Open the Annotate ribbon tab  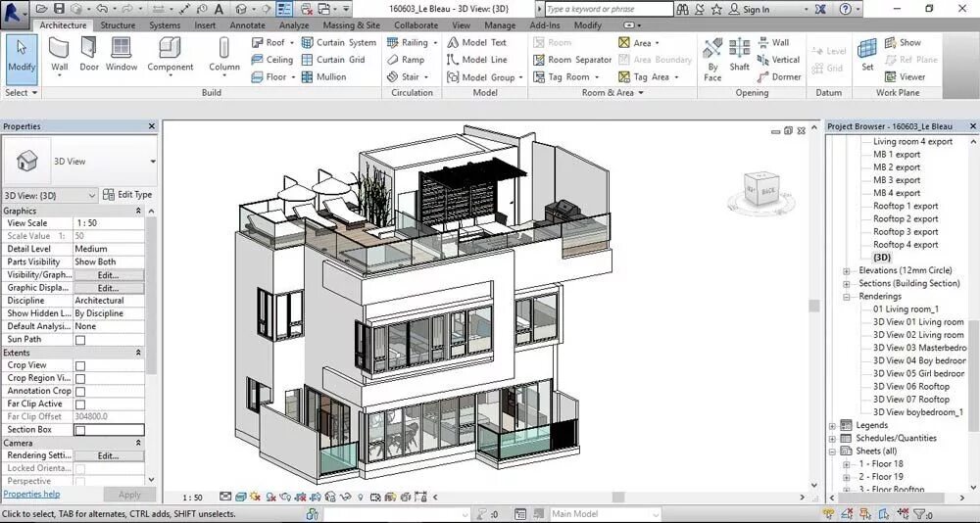tap(247, 25)
